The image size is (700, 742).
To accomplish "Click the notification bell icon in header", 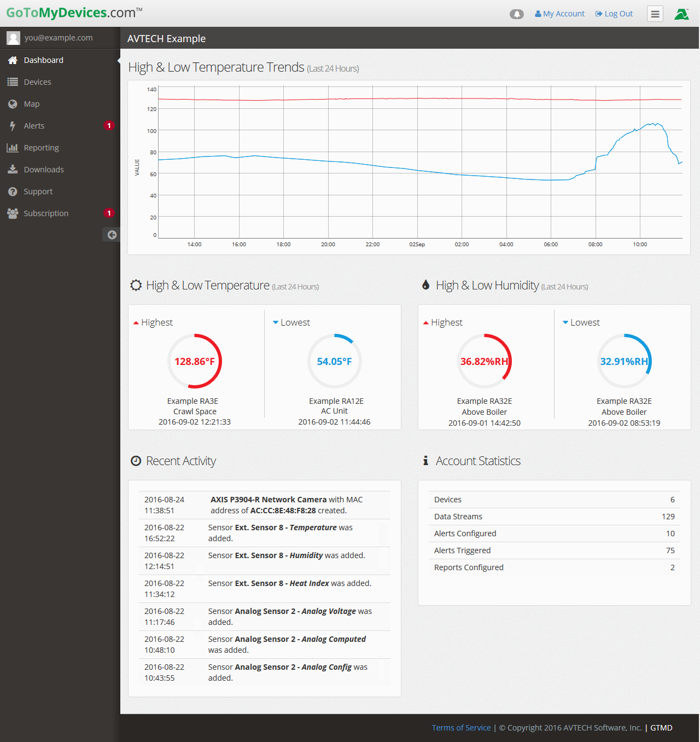I will tap(516, 14).
